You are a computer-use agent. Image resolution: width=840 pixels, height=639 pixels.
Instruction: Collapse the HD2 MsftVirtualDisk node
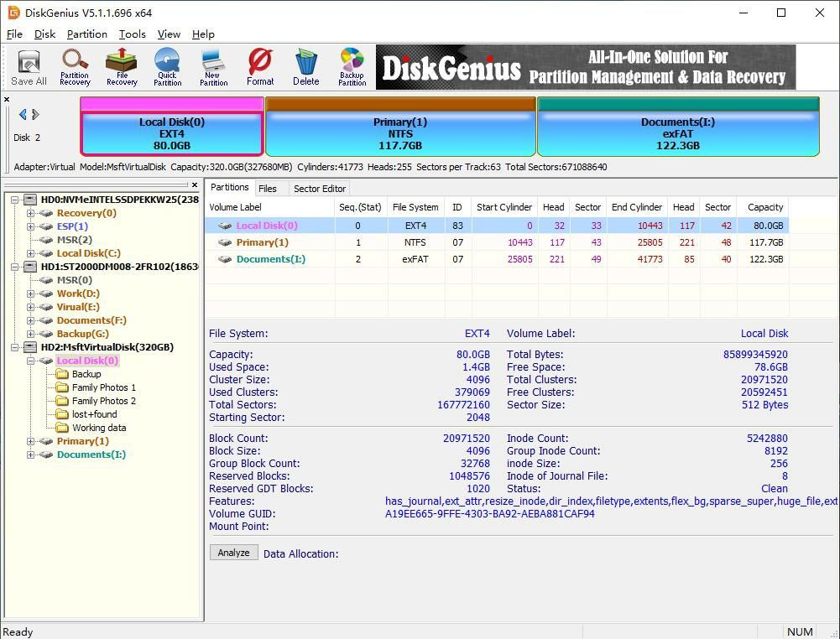[15, 347]
